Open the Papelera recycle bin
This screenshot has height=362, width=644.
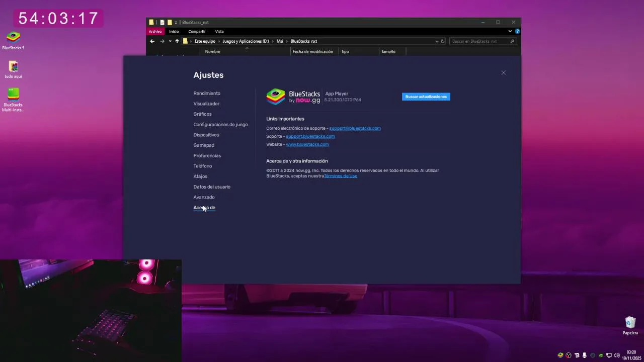pyautogui.click(x=630, y=325)
